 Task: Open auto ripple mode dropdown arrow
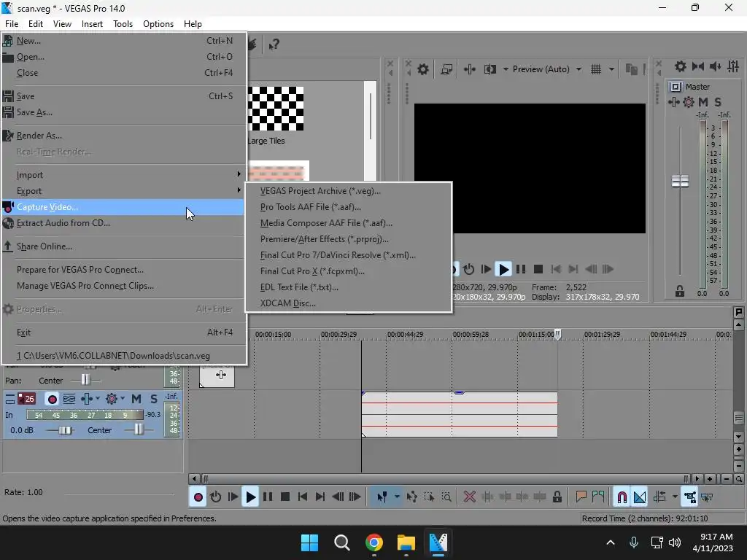[675, 497]
